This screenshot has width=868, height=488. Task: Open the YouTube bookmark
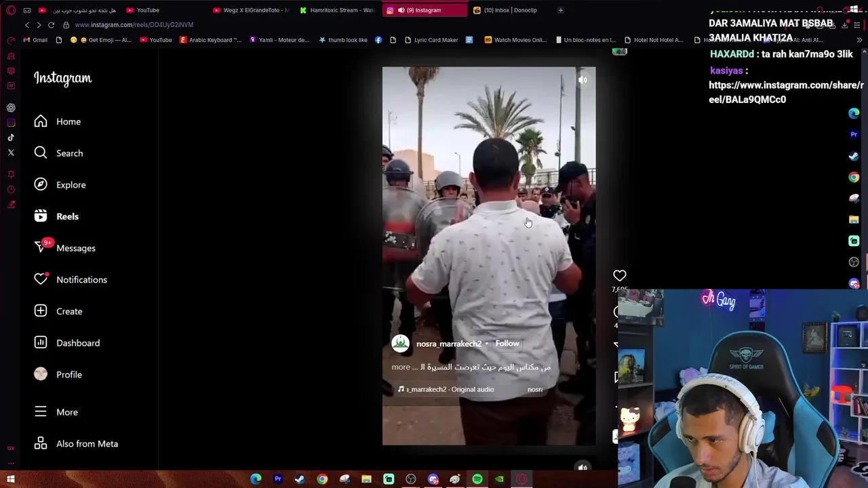tap(155, 40)
